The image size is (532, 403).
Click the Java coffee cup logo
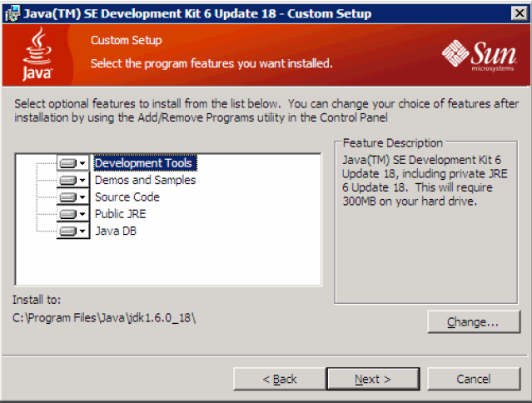(37, 54)
